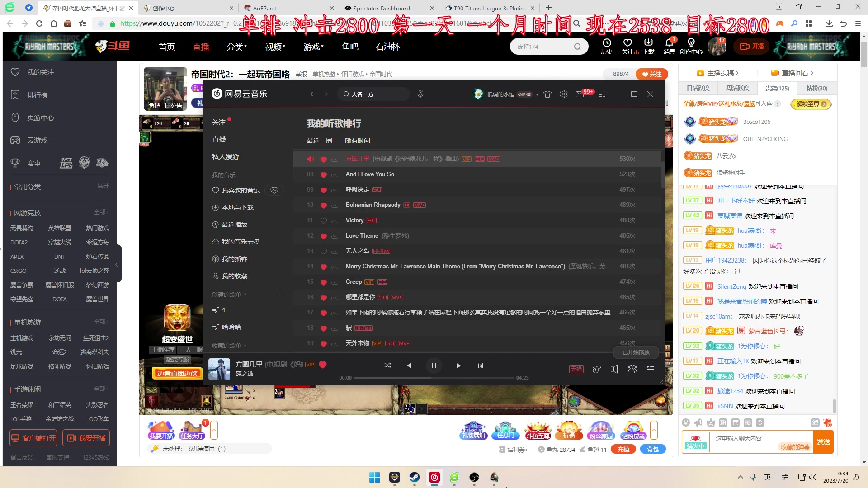Go to previous track in music player
This screenshot has width=868, height=488.
coord(409,366)
